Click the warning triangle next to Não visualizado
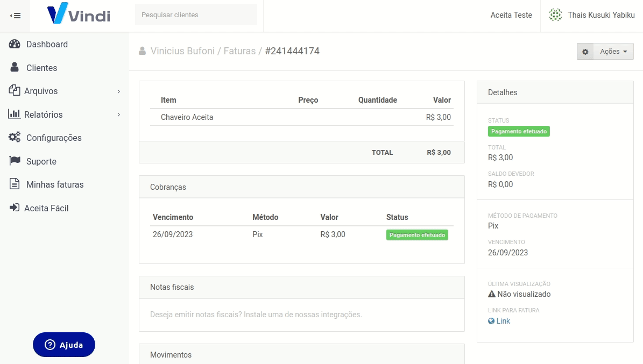 coord(492,294)
